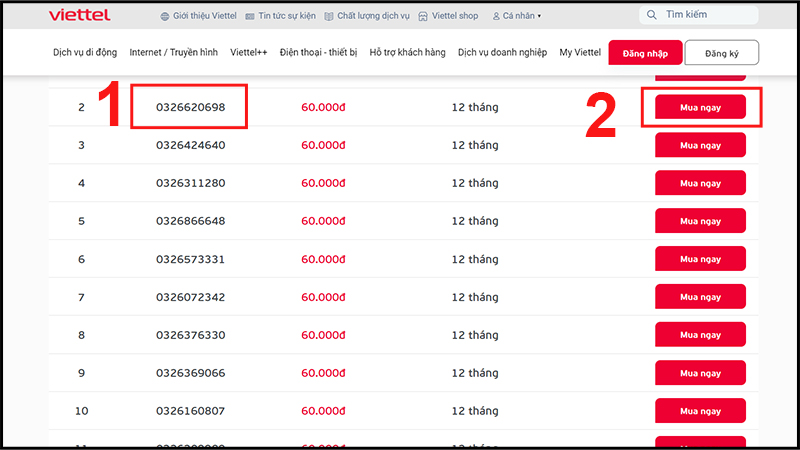800x450 pixels.
Task: Click Mua ngay for number 0326620698
Action: coord(700,107)
